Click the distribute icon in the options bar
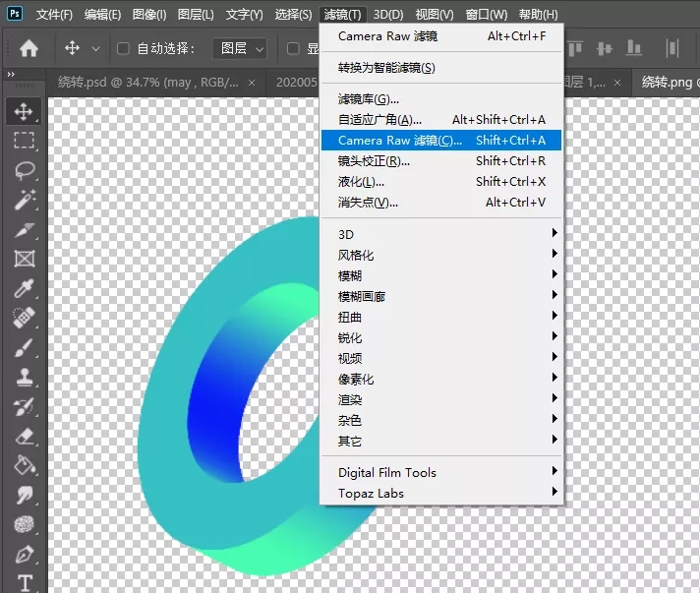 671,48
